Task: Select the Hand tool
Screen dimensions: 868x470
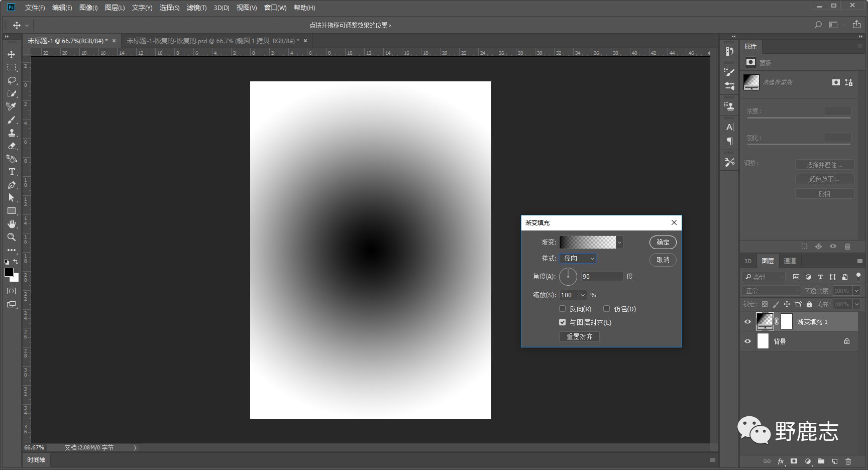Action: (x=12, y=224)
